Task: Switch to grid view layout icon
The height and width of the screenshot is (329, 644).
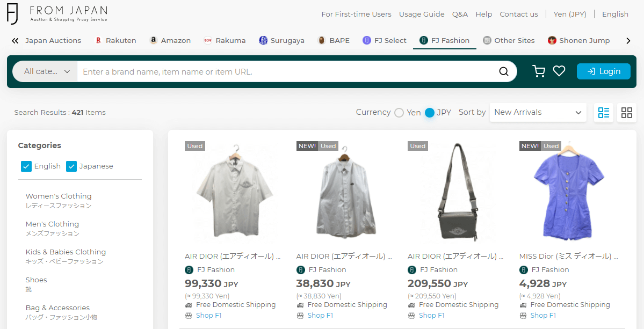Action: coord(627,112)
